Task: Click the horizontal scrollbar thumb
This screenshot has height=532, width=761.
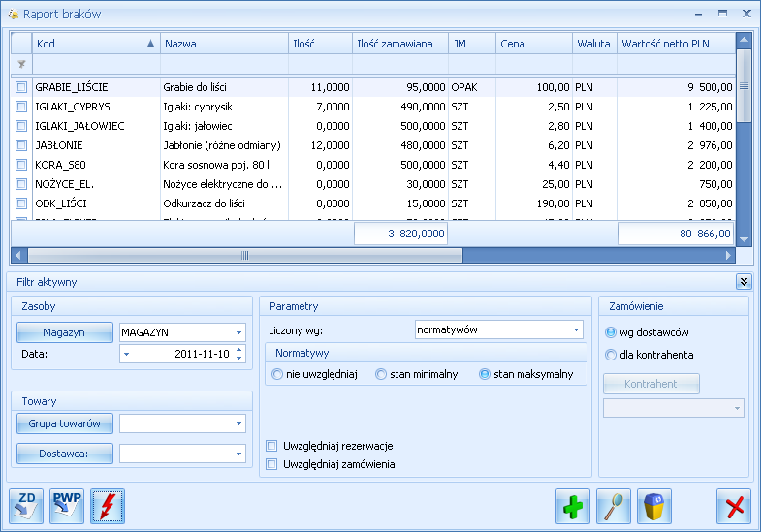Action: click(x=245, y=255)
